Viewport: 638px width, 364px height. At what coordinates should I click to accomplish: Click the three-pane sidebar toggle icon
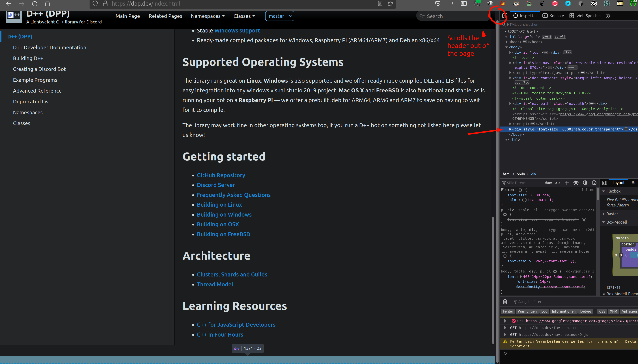tap(604, 183)
